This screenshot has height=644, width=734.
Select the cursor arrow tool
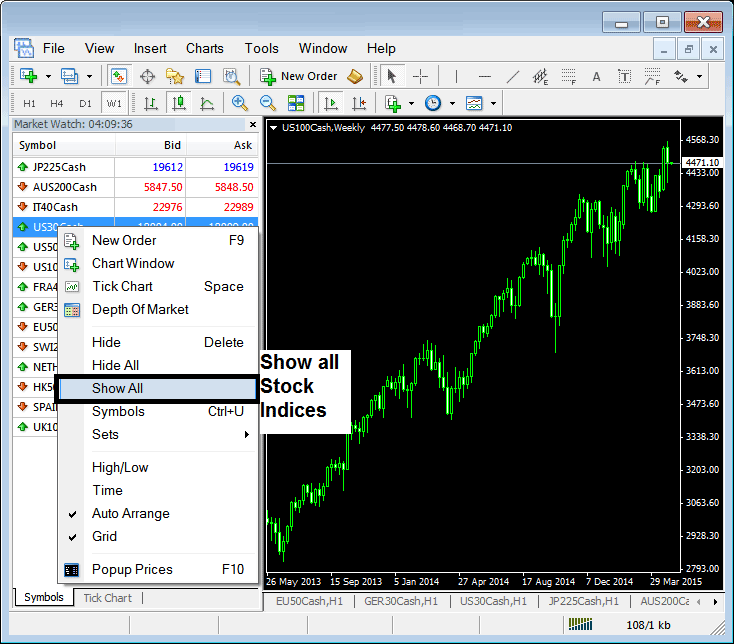coord(391,76)
